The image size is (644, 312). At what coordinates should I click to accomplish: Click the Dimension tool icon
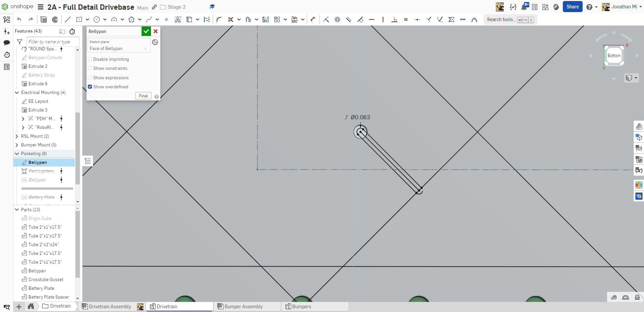(207, 19)
